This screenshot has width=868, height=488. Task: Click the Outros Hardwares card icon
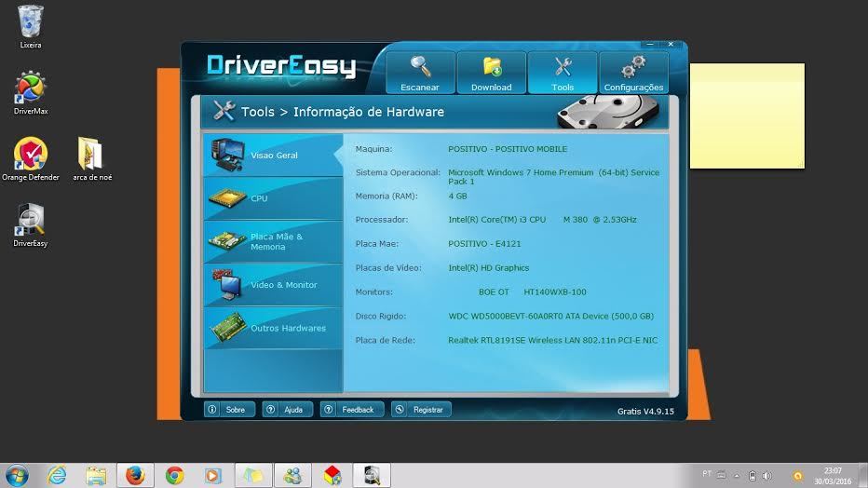tap(228, 328)
